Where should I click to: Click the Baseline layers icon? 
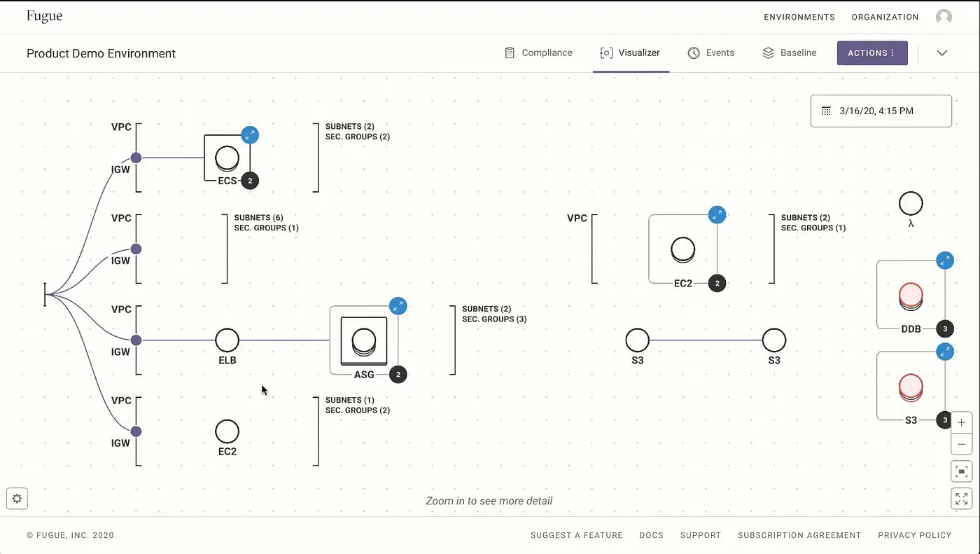(x=766, y=53)
